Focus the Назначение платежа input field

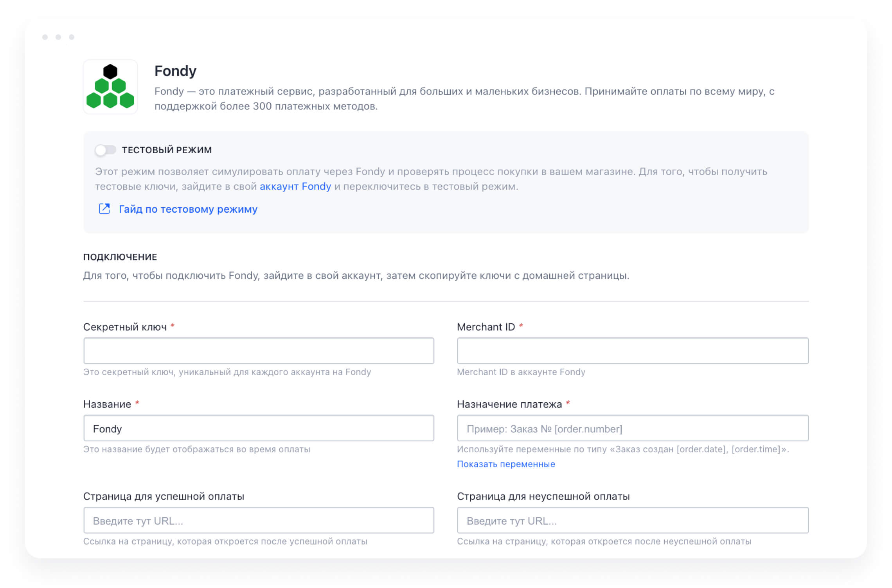pos(633,428)
